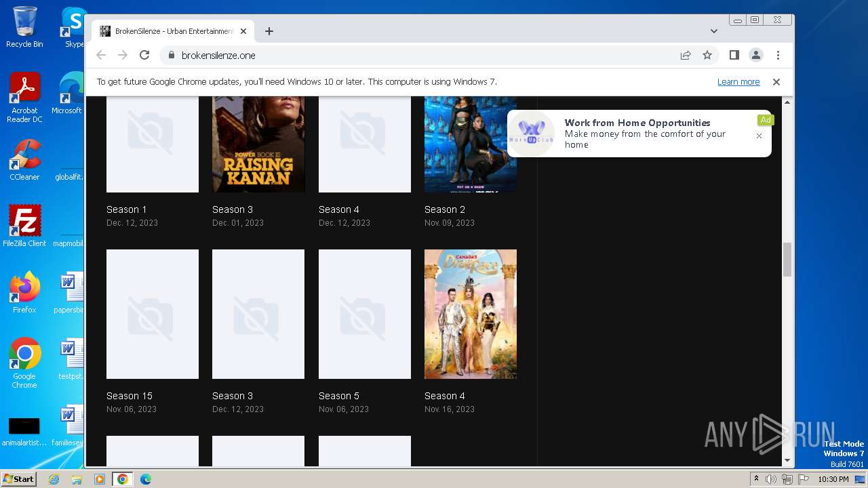Viewport: 868px width, 488px height.
Task: Open the Action Center flag icon
Action: 802,479
